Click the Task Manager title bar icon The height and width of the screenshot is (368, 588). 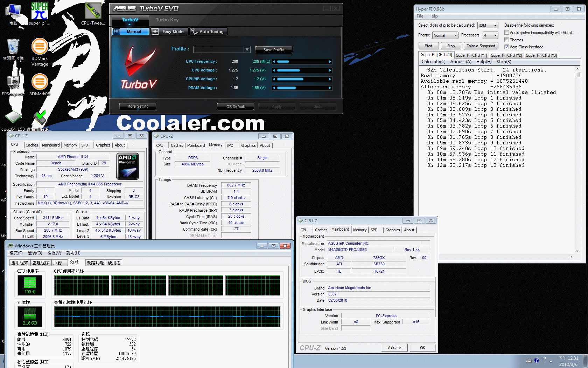point(10,246)
